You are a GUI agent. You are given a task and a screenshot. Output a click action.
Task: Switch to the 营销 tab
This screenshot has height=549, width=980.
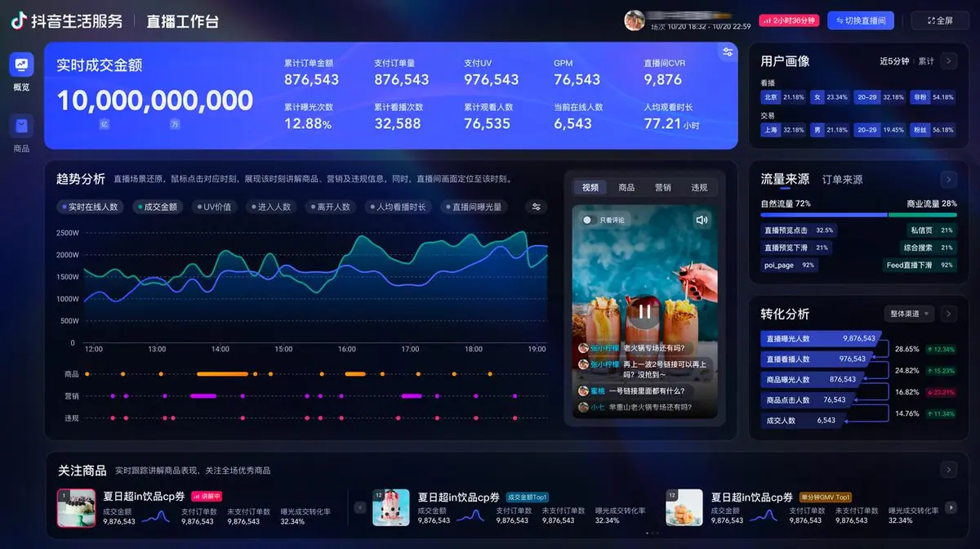point(663,187)
